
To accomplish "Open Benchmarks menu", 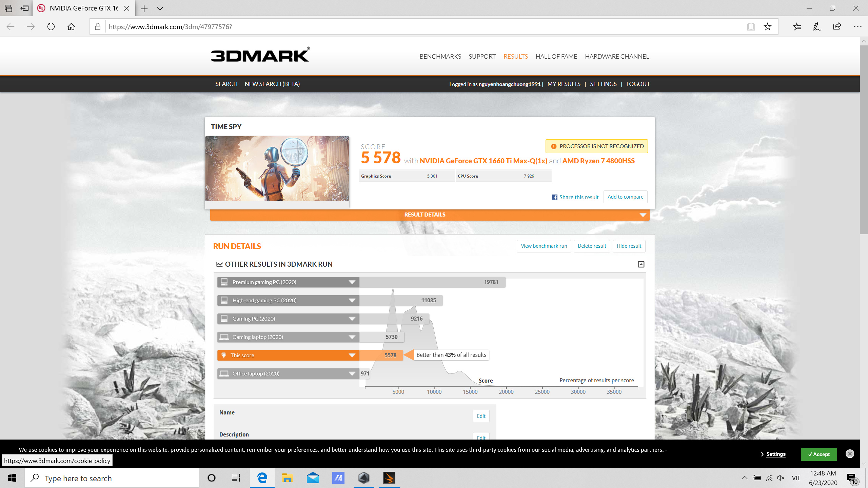I will pyautogui.click(x=440, y=57).
